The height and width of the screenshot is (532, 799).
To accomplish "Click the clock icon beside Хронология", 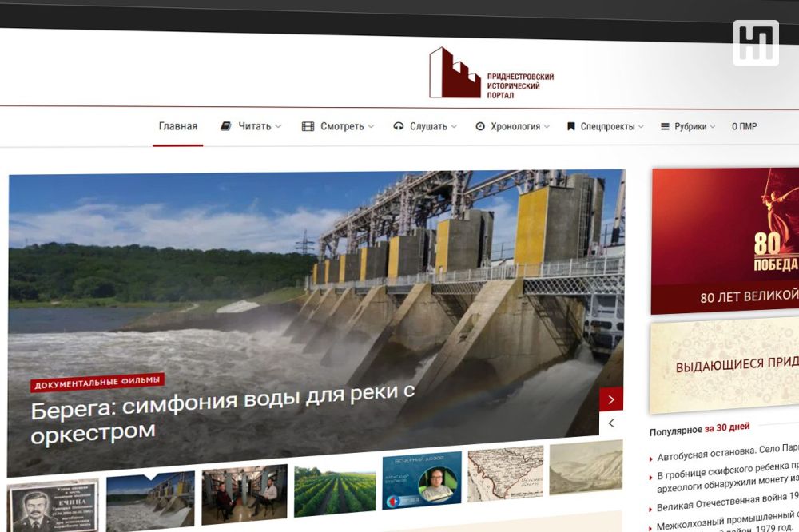I will 480,126.
